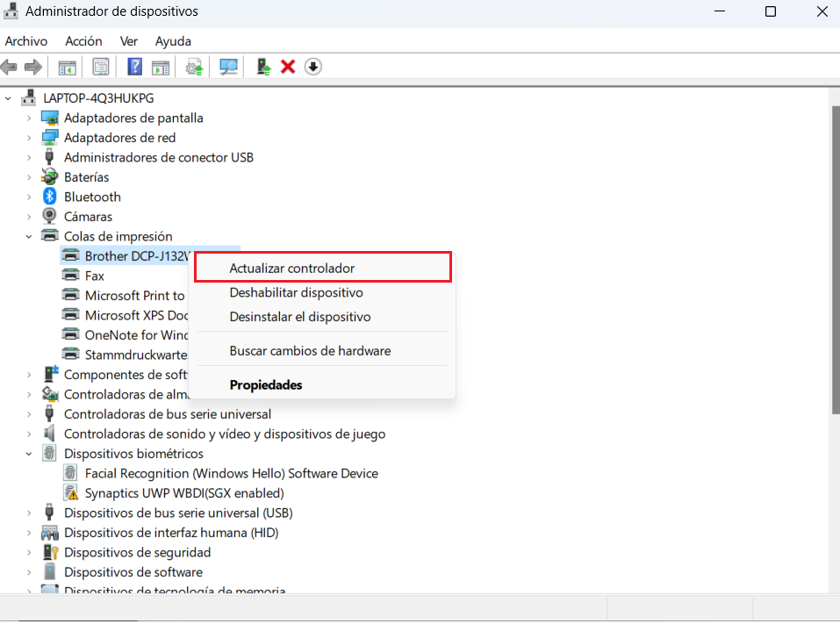Select the Stammdruckwarte entry
This screenshot has width=840, height=624.
click(x=136, y=355)
